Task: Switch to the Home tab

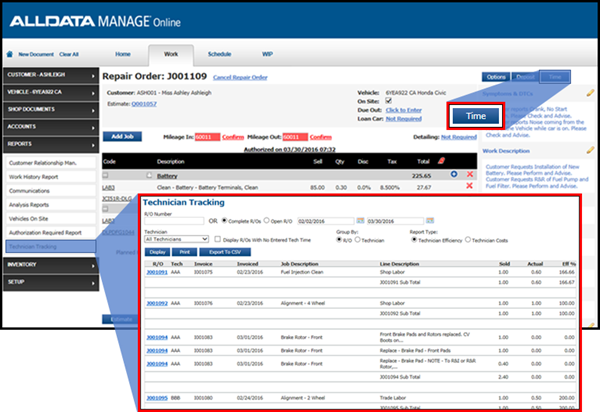Action: click(x=123, y=54)
